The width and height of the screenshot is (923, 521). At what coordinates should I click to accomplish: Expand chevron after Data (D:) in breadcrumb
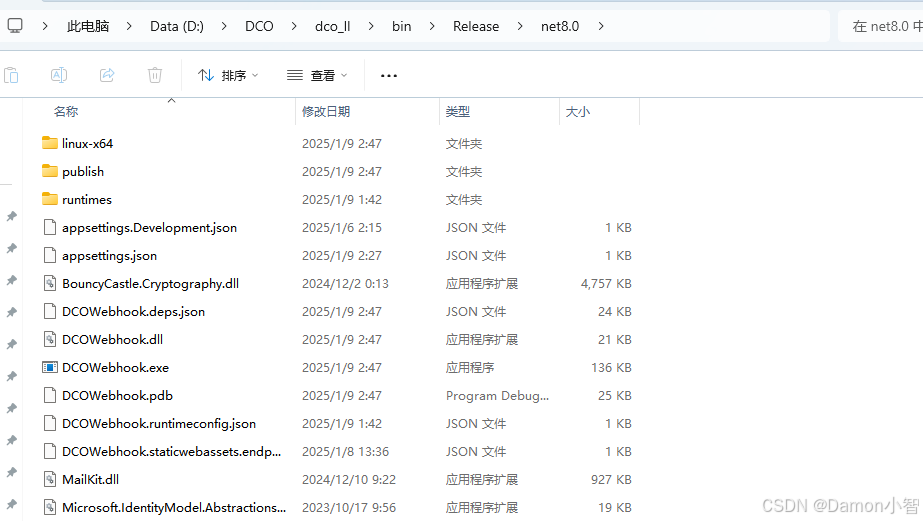(224, 26)
